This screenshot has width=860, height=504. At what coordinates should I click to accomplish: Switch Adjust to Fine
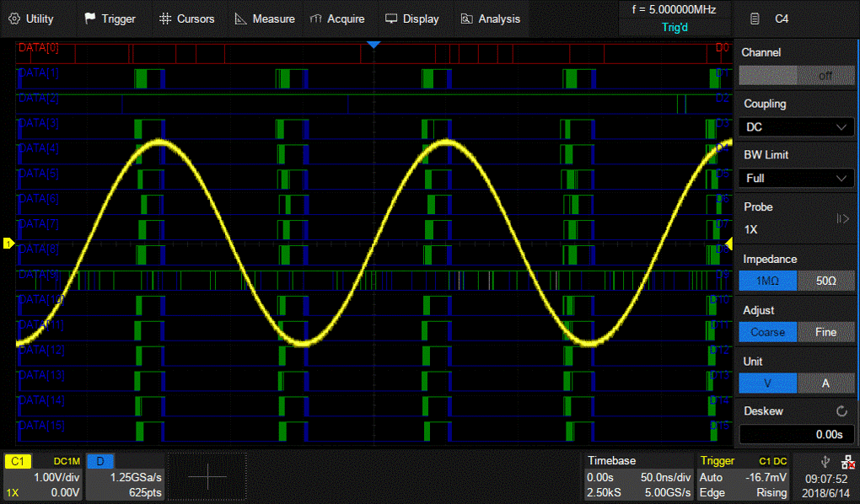pos(825,332)
